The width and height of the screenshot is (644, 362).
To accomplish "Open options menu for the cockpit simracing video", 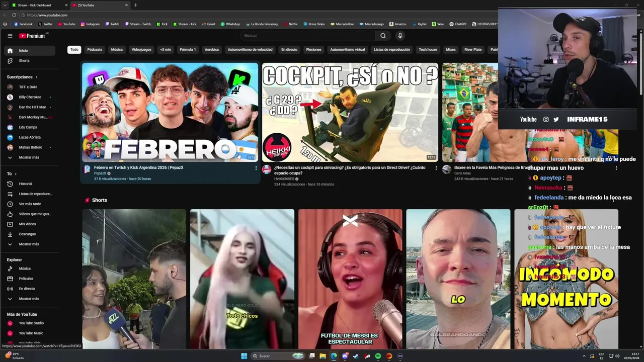I will click(436, 168).
